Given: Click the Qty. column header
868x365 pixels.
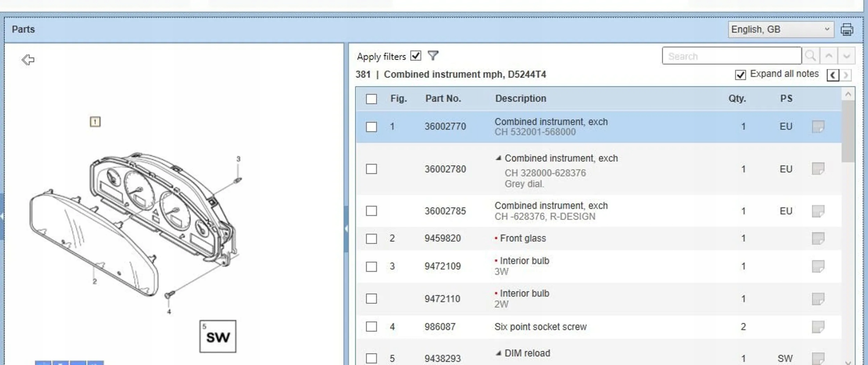Looking at the screenshot, I should (737, 99).
